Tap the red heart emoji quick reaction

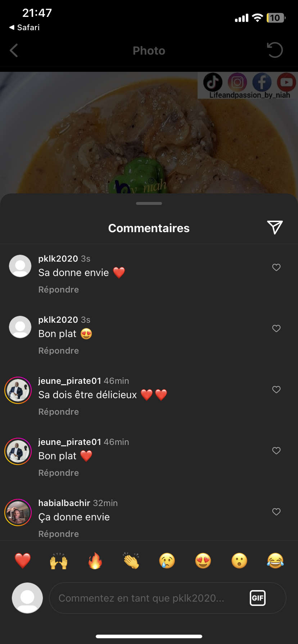pyautogui.click(x=22, y=561)
